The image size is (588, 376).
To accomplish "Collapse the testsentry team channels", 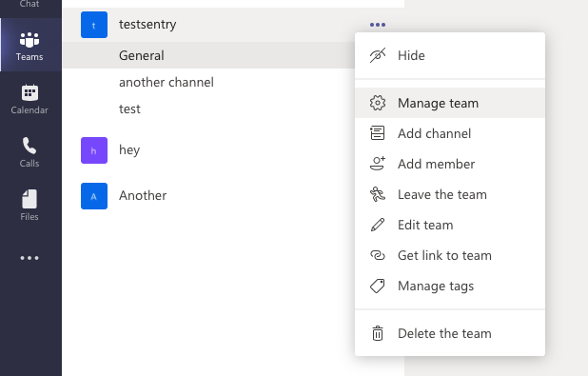I will (147, 25).
